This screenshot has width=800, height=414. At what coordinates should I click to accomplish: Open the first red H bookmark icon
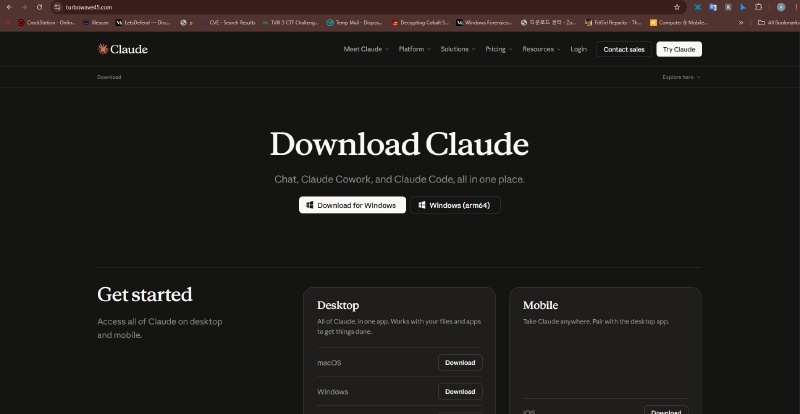7,22
